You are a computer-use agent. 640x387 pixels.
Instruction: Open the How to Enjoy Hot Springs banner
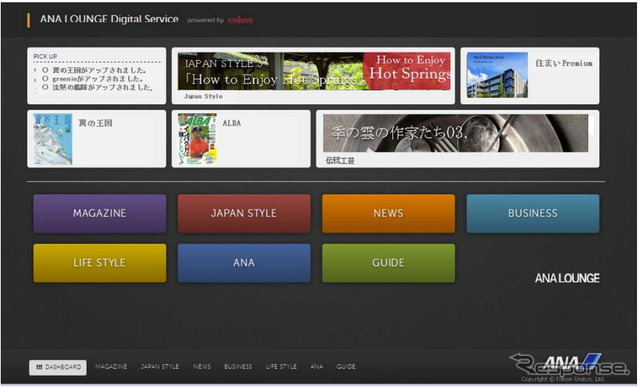click(314, 71)
